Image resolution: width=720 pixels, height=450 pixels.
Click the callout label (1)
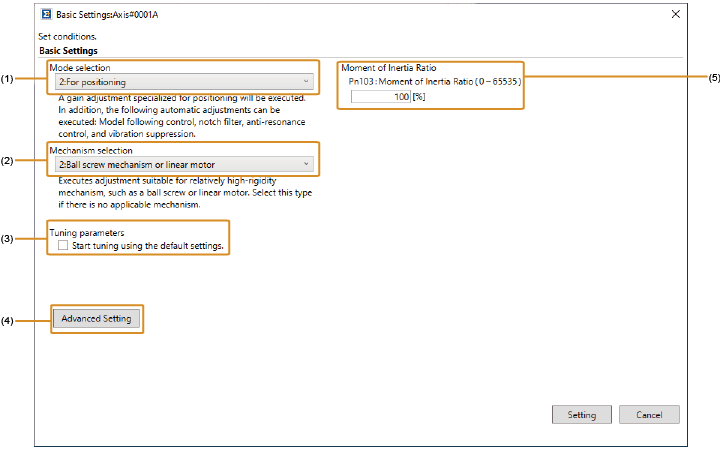[8, 78]
